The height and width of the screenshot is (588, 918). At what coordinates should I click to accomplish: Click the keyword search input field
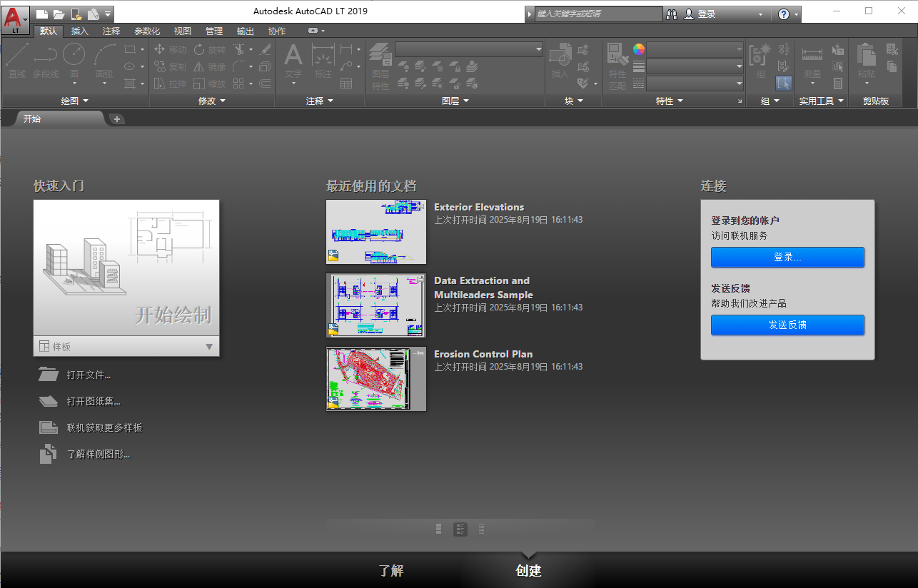pos(599,14)
